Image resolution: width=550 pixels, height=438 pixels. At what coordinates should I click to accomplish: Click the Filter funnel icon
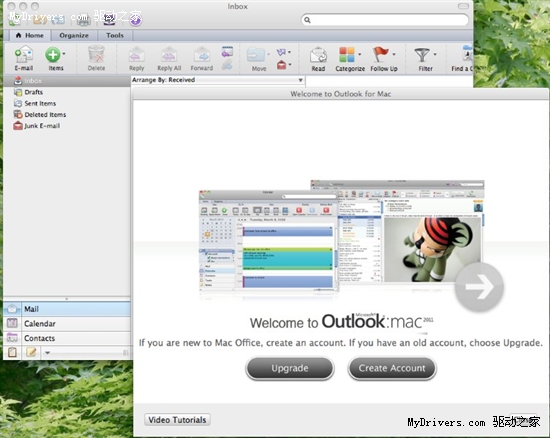(422, 55)
